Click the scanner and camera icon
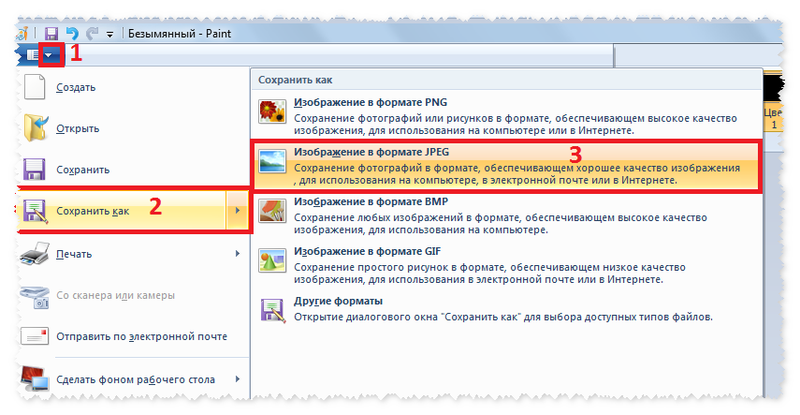Image resolution: width=800 pixels, height=415 pixels. coord(35,296)
